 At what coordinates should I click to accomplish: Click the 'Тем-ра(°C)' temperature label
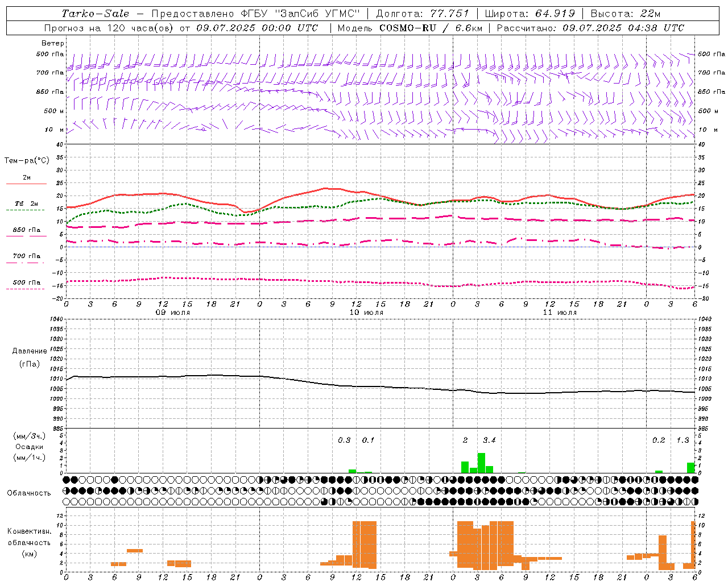27,161
